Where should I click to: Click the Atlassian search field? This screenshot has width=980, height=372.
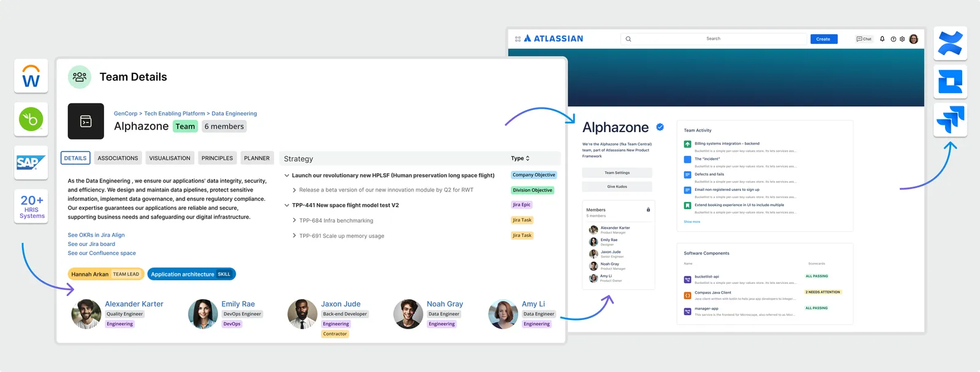(714, 39)
